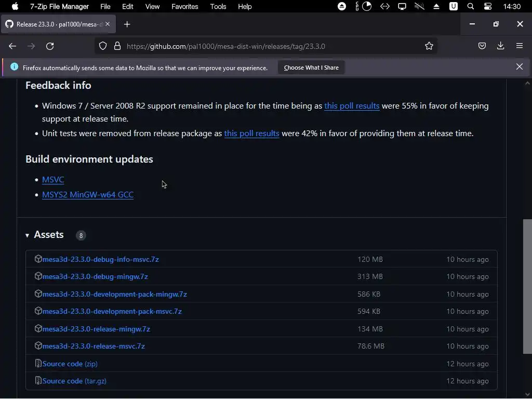532x399 pixels.
Task: Collapse the Assets section triangle
Action: tap(27, 235)
